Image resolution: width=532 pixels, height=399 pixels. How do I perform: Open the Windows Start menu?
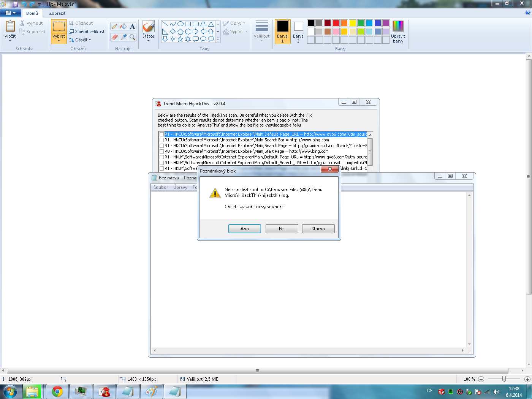tap(10, 391)
